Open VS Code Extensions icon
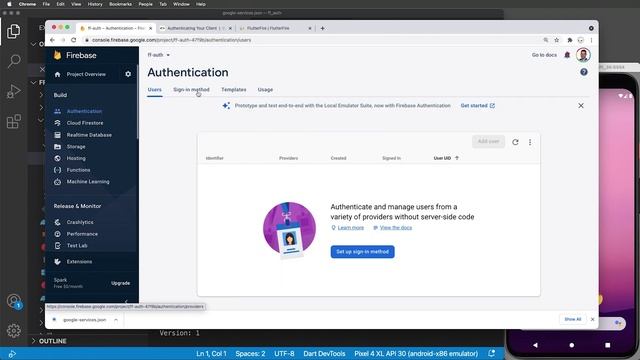 point(13,121)
